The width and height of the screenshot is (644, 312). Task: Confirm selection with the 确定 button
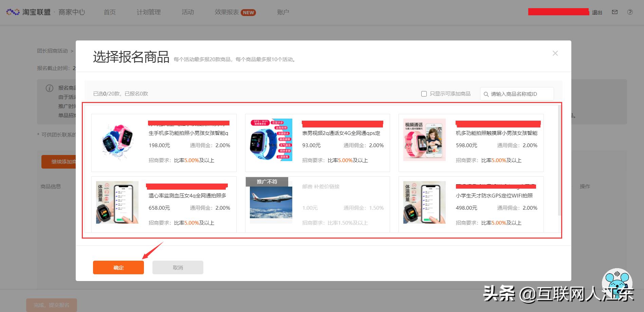click(118, 267)
